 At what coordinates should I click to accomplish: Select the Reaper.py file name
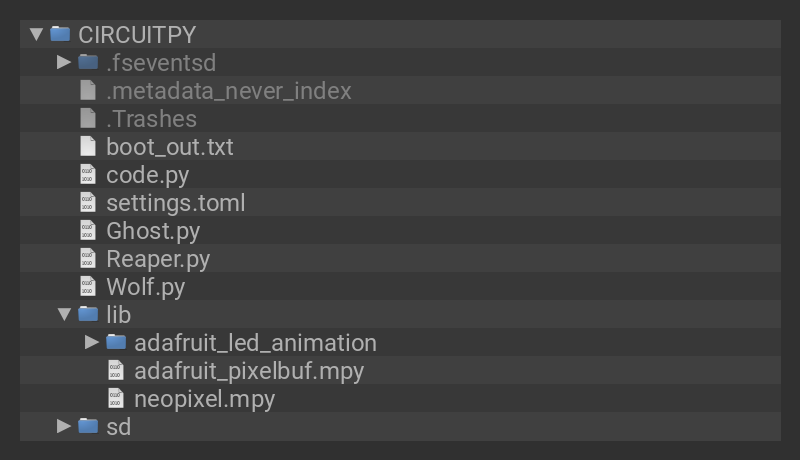click(158, 259)
